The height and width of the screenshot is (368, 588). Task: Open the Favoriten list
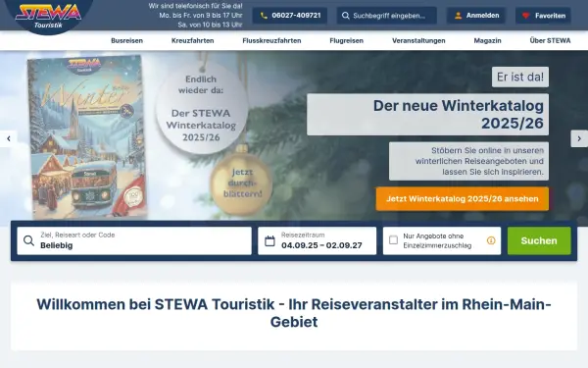point(543,16)
